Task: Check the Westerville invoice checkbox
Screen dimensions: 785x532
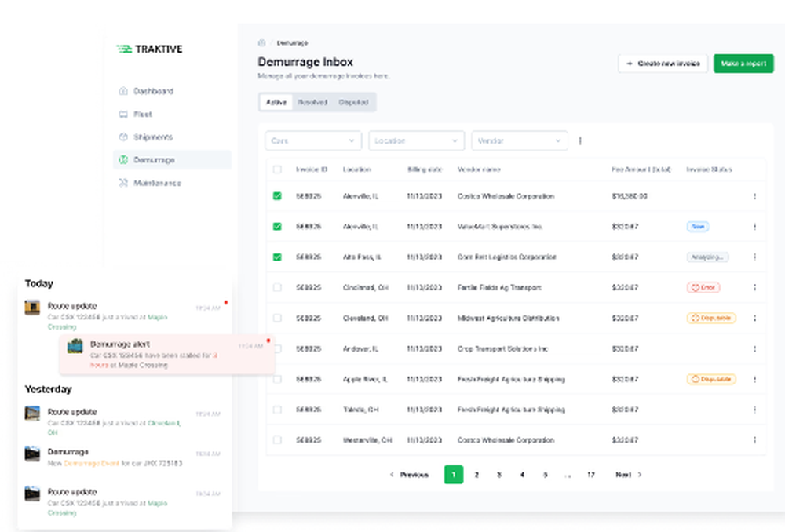Action: point(277,440)
